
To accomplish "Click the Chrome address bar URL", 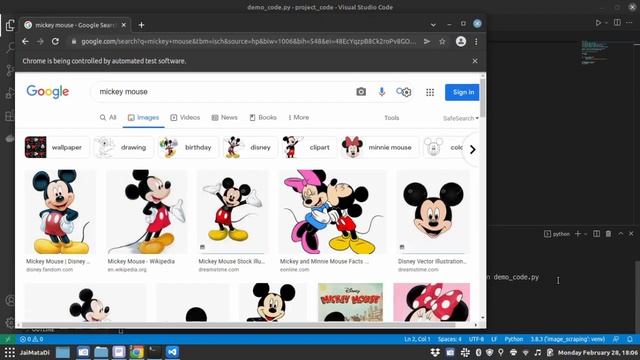I will [248, 42].
